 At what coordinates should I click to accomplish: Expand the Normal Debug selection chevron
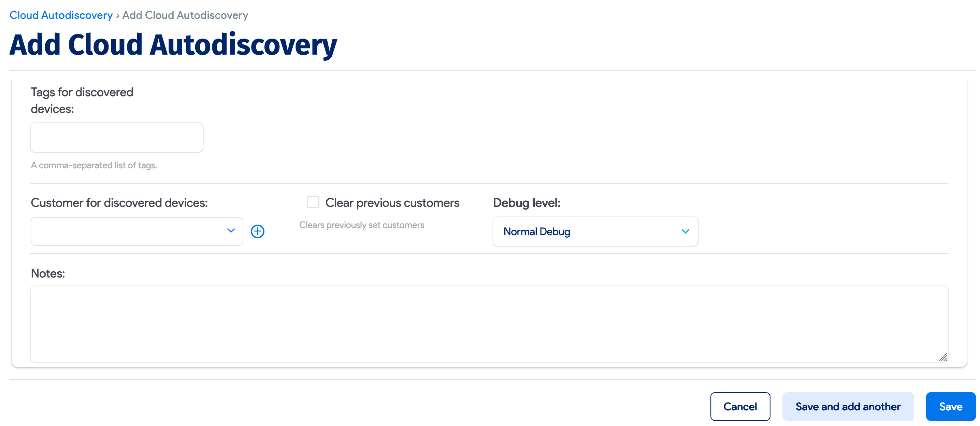click(685, 231)
